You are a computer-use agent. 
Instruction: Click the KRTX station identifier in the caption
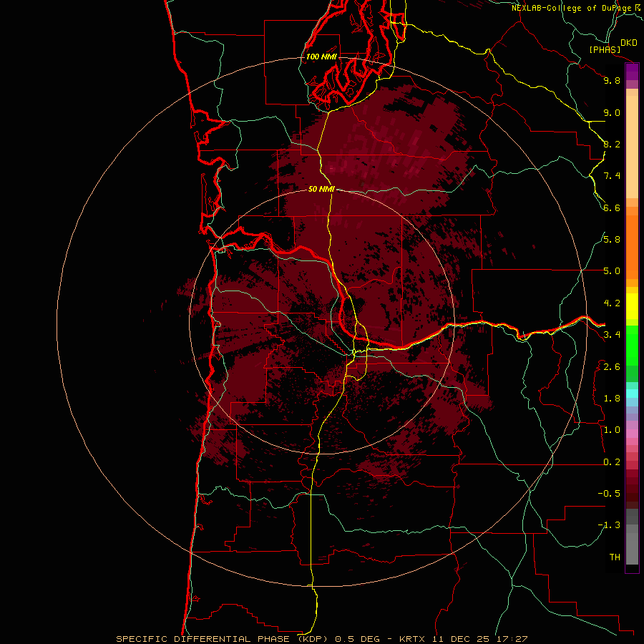click(414, 639)
